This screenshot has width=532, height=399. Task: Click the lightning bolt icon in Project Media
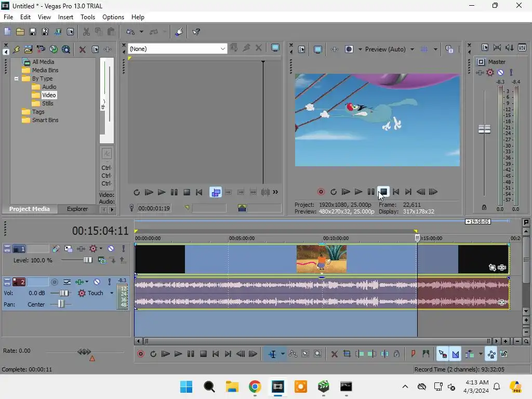(x=16, y=49)
